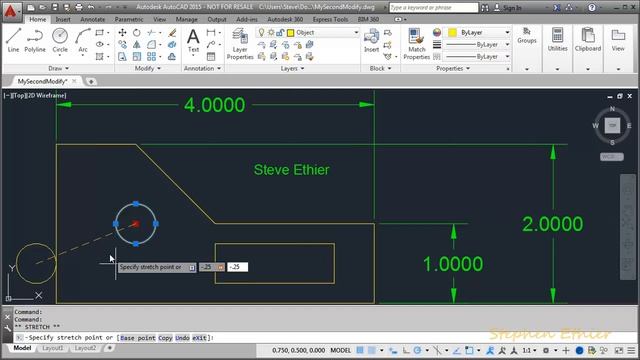Click Undo option in command line
The width and height of the screenshot is (640, 360).
(x=182, y=338)
